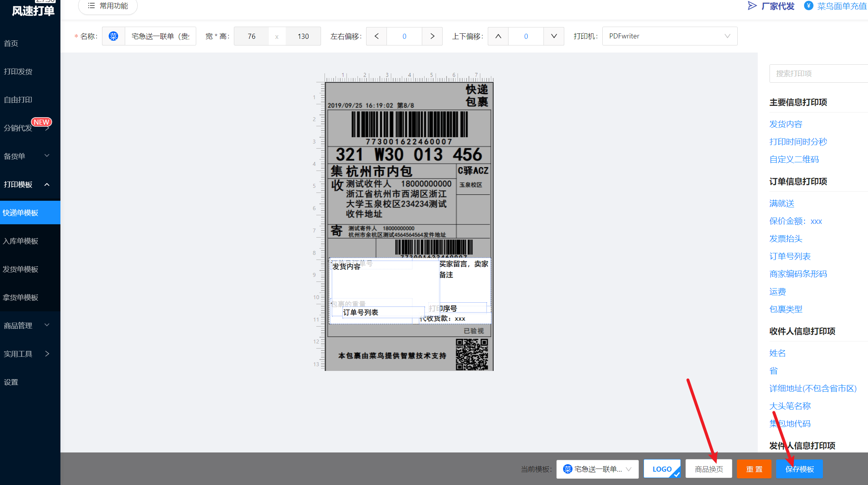
Task: Decrease left-right offset with left arrow
Action: 376,36
